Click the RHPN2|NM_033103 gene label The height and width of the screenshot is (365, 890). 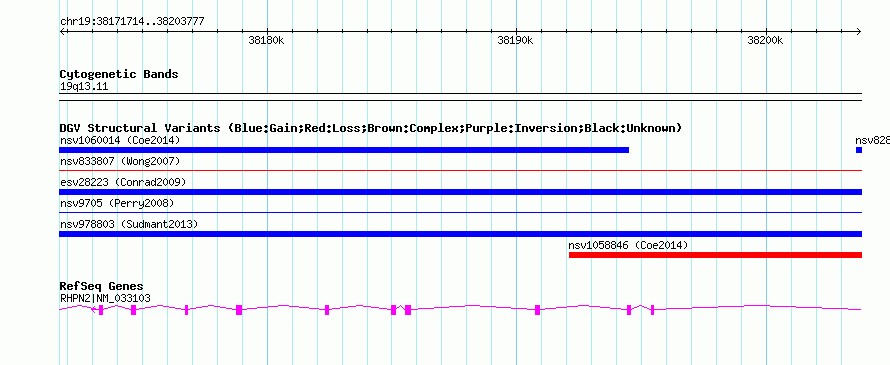105,299
